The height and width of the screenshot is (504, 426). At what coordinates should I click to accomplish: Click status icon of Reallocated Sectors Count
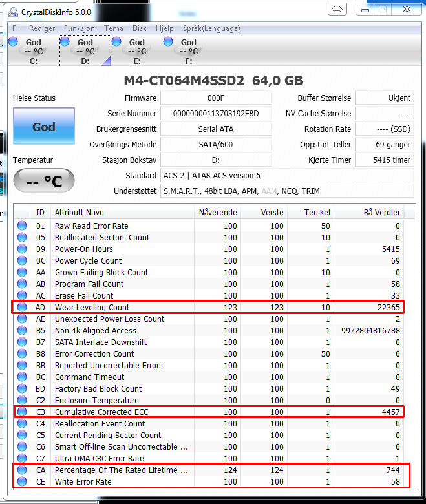coord(22,237)
